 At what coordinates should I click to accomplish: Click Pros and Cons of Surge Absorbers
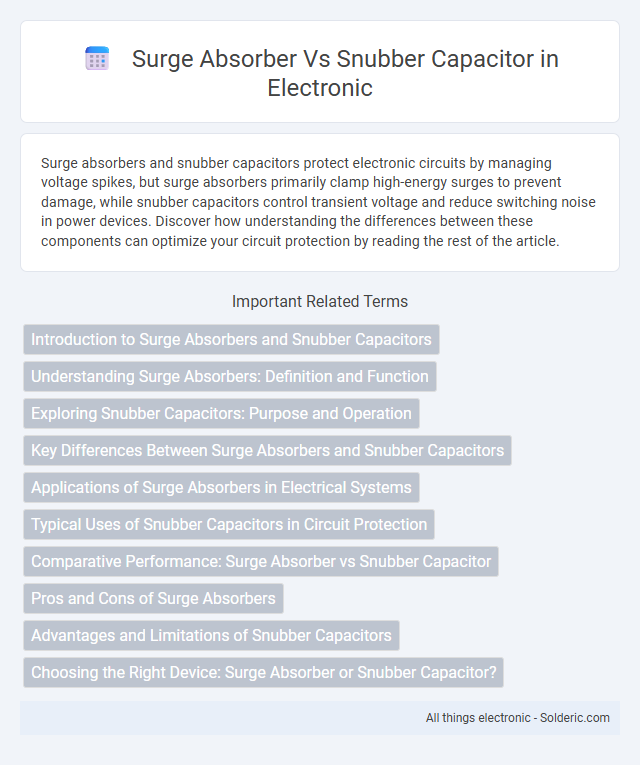pos(153,599)
